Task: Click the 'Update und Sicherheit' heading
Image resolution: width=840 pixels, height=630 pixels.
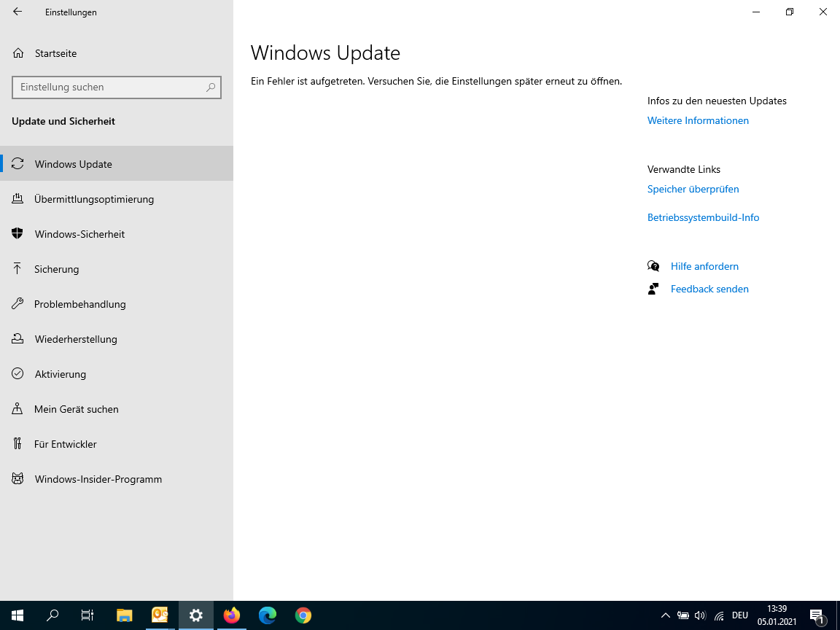Action: [63, 121]
